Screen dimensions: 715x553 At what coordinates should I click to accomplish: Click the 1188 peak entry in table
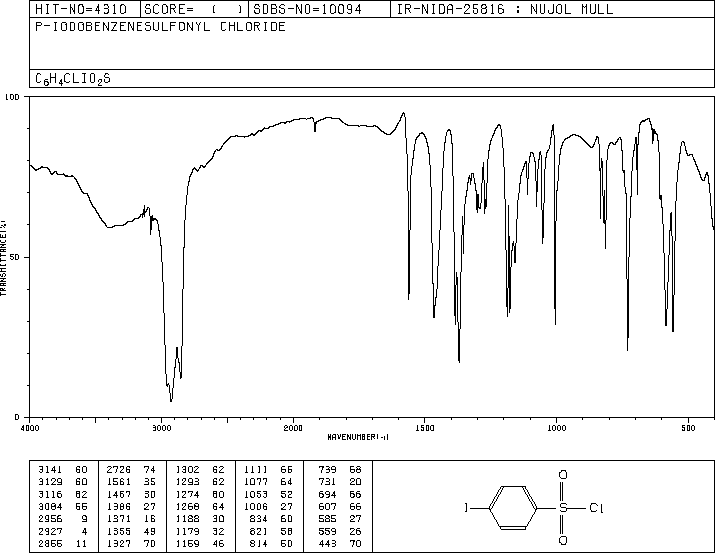[x=200, y=519]
